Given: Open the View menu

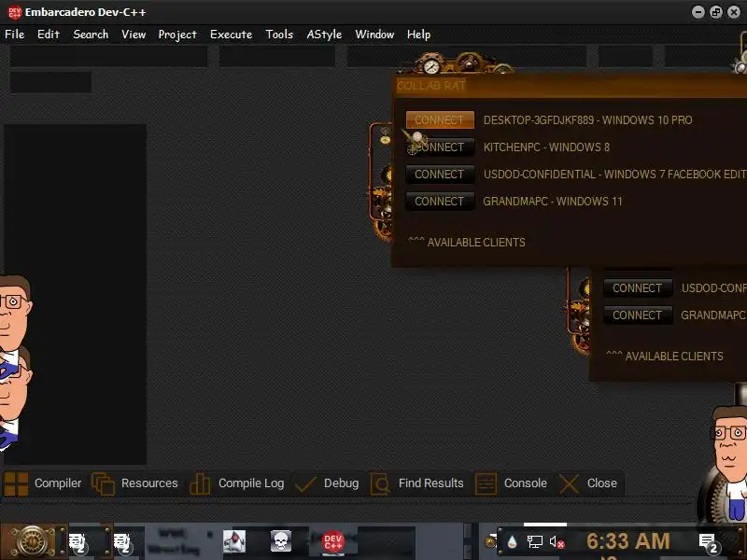Looking at the screenshot, I should tap(134, 35).
